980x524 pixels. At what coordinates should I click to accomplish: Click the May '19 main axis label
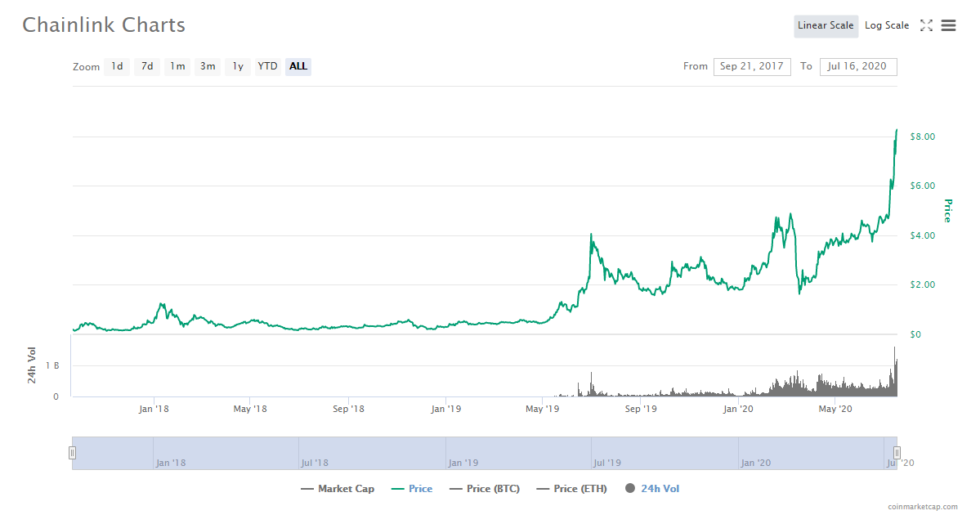(543, 409)
